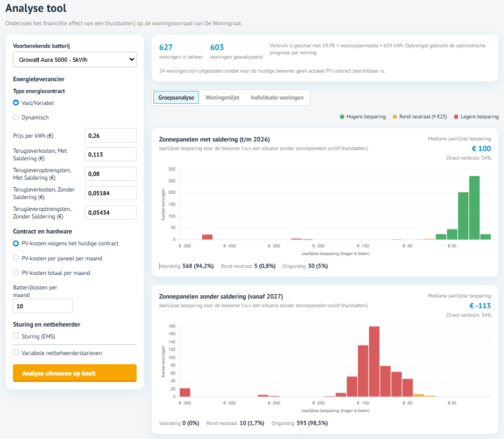The height and width of the screenshot is (439, 504).
Task: Switch to the Individuele woningen tab
Action: [x=277, y=97]
